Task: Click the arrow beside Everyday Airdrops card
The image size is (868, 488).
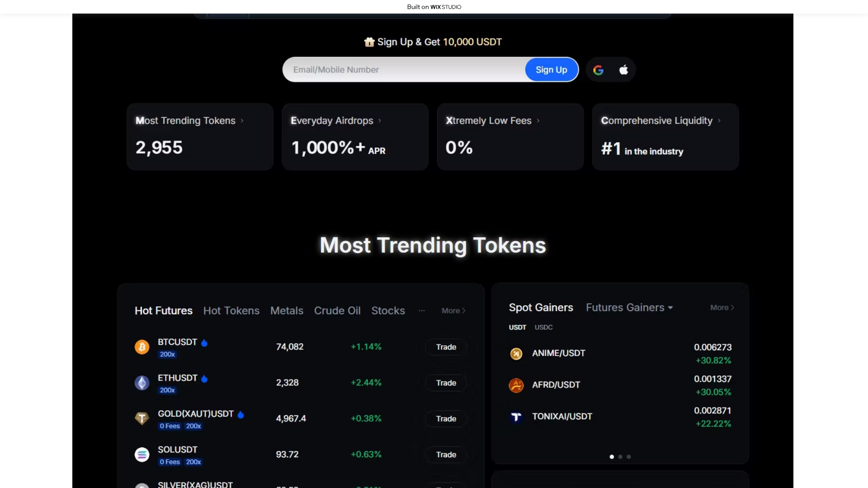Action: pos(380,121)
